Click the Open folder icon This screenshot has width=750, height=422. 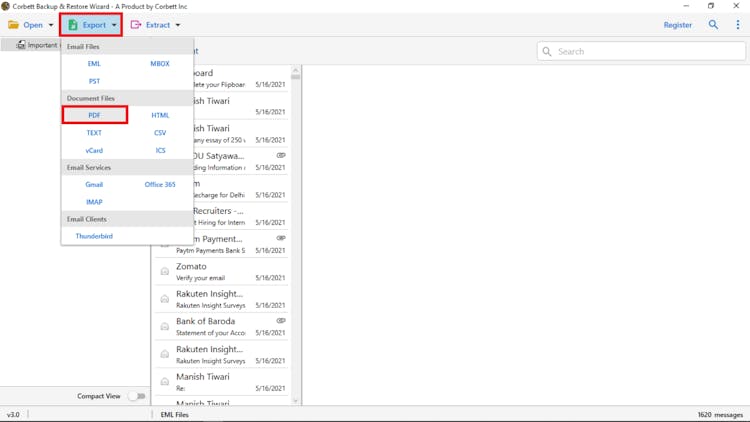point(13,25)
